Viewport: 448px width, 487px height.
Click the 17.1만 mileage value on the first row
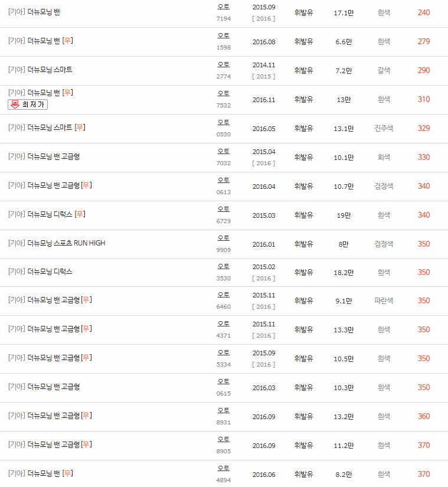tap(344, 12)
